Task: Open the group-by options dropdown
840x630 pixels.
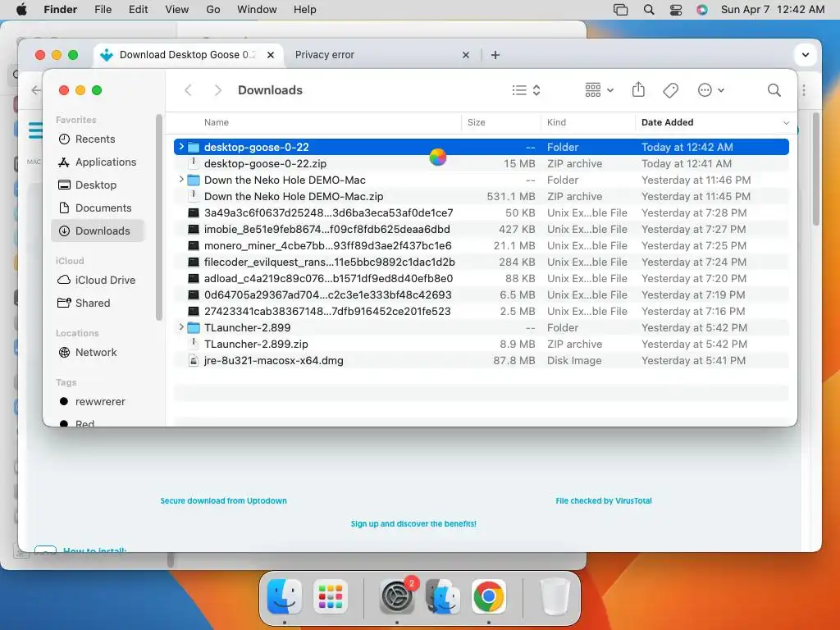Action: click(x=599, y=90)
